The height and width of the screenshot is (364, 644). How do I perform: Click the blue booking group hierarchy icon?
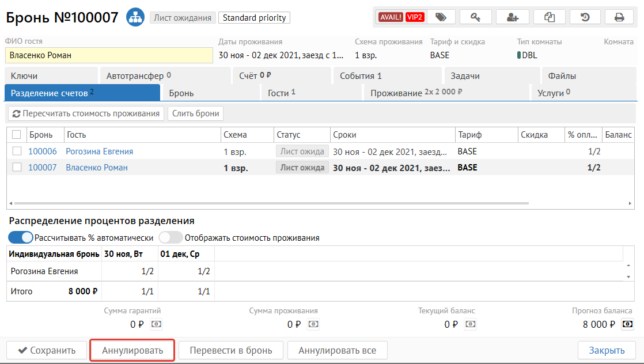coord(135,17)
